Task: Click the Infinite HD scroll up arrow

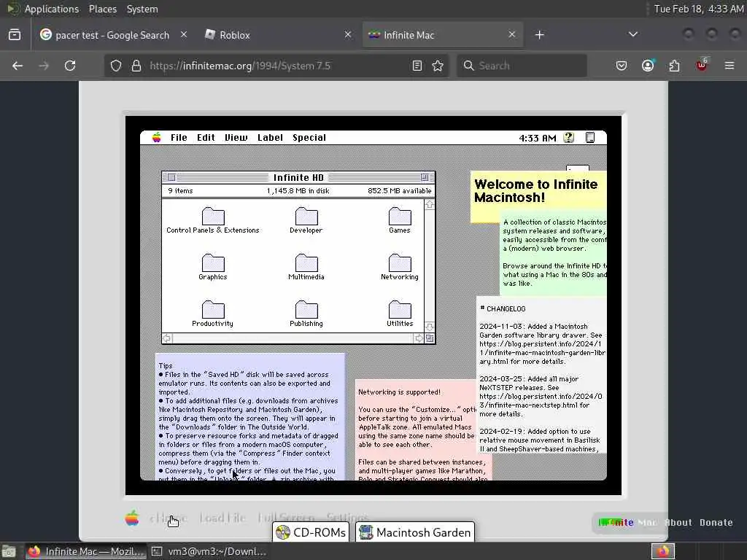Action: (x=430, y=205)
